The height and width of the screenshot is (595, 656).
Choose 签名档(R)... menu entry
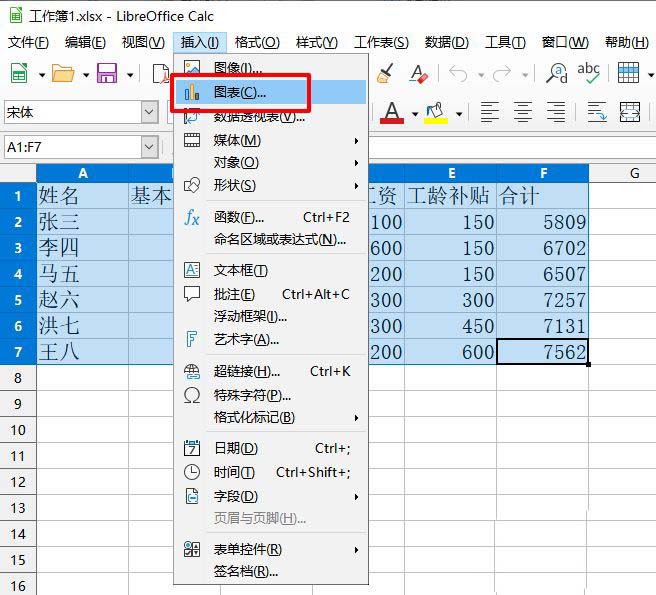click(x=271, y=571)
